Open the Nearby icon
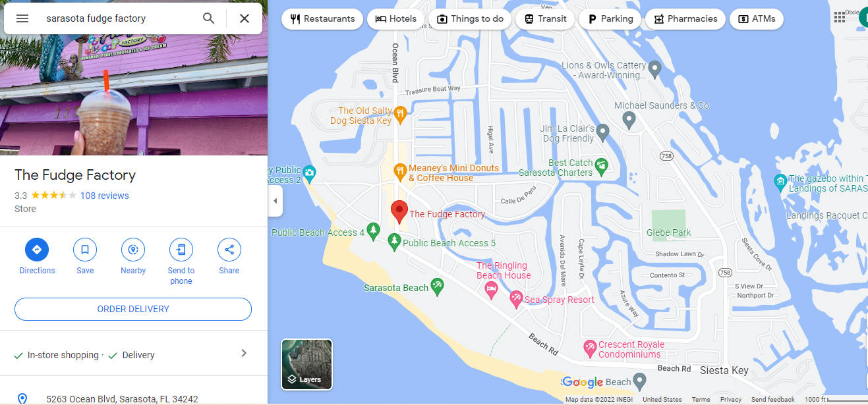The width and height of the screenshot is (868, 405). click(133, 250)
